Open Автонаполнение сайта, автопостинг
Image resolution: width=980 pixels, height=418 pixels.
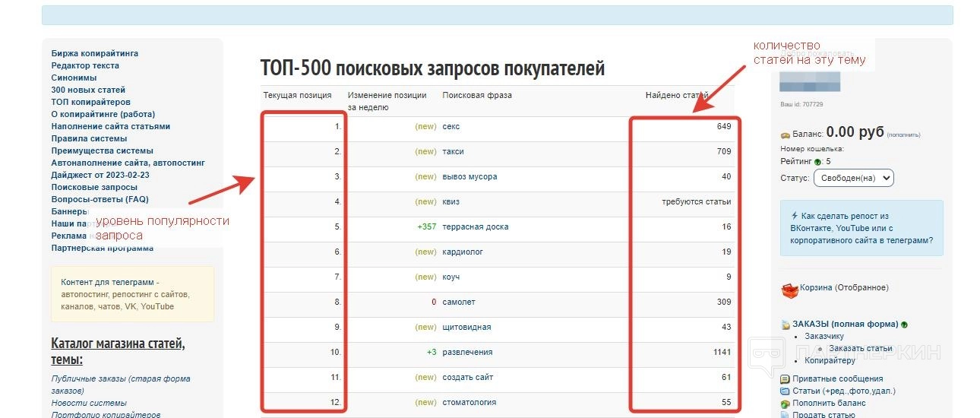pos(128,163)
